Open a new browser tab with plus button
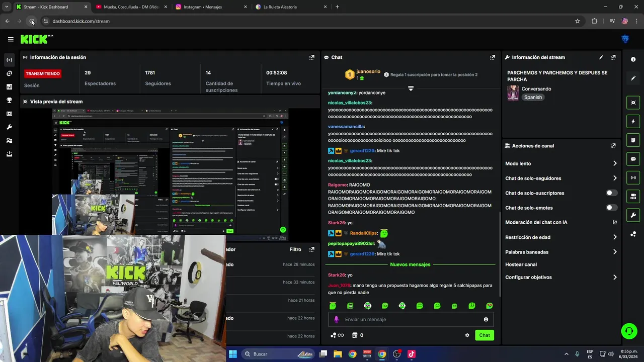The width and height of the screenshot is (644, 362). (x=337, y=7)
